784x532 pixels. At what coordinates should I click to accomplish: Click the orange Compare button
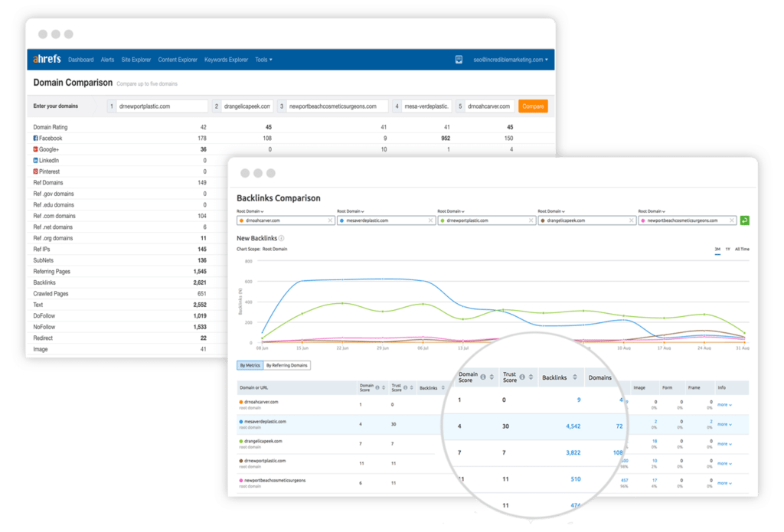coord(533,106)
